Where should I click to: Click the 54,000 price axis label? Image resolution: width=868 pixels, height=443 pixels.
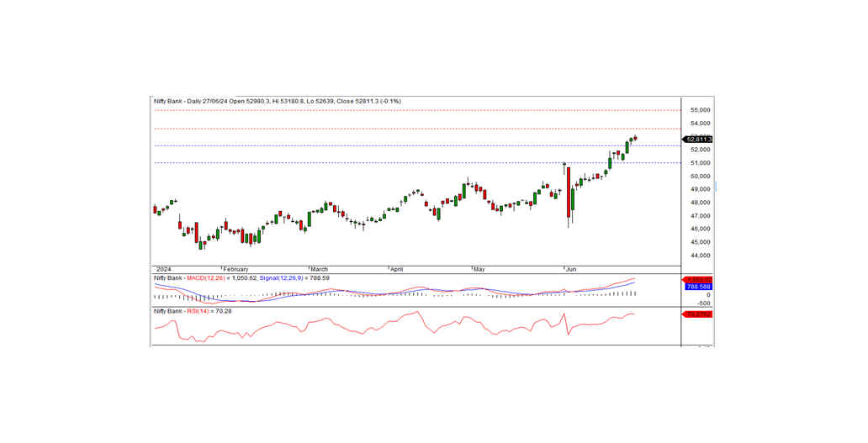pyautogui.click(x=701, y=124)
